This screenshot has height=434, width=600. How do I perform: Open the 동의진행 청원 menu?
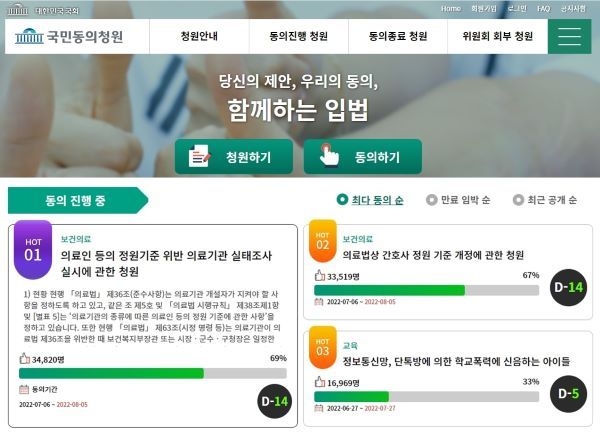click(298, 36)
